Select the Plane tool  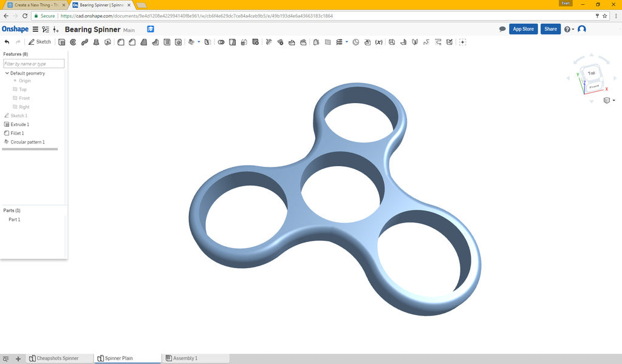327,42
